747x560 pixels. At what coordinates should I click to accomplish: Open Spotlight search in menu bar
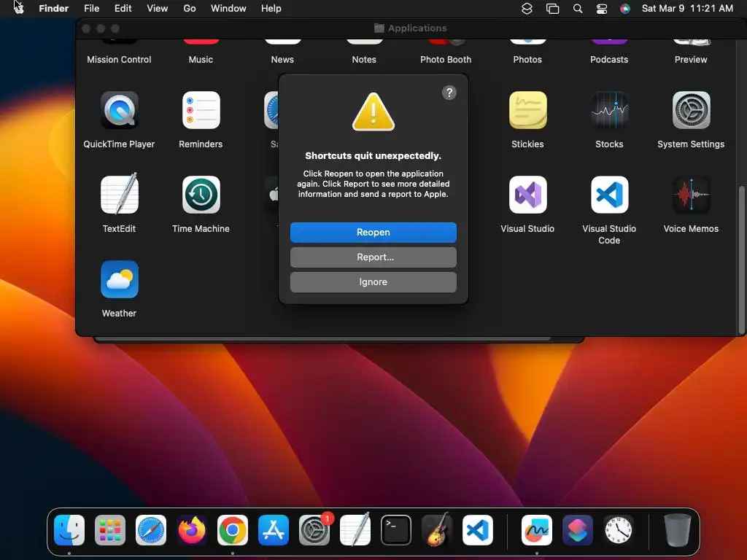[578, 9]
